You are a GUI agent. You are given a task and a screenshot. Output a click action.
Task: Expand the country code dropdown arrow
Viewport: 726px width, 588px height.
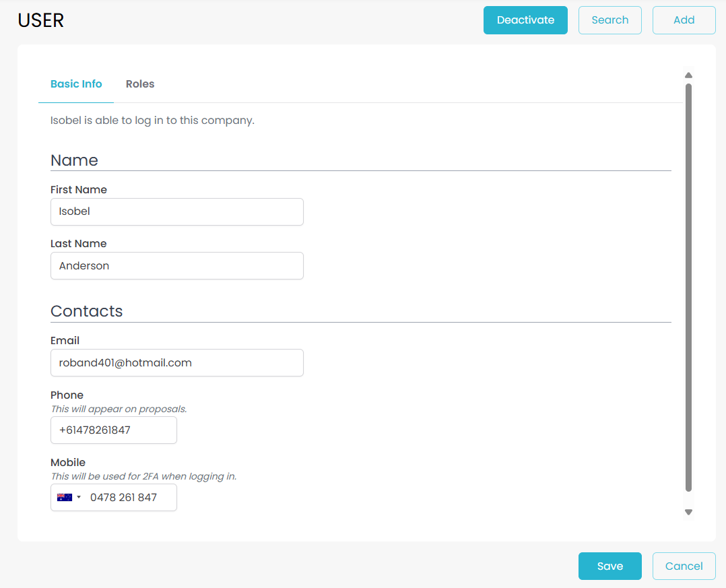[79, 498]
